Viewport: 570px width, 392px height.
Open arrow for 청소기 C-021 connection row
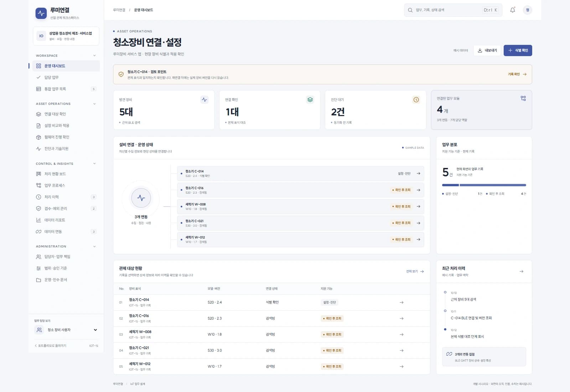coord(419,223)
